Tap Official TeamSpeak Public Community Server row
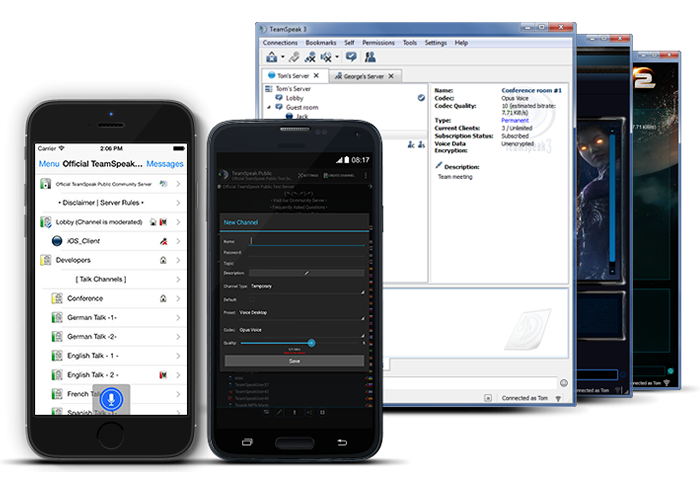The height and width of the screenshot is (482, 700). point(111,184)
